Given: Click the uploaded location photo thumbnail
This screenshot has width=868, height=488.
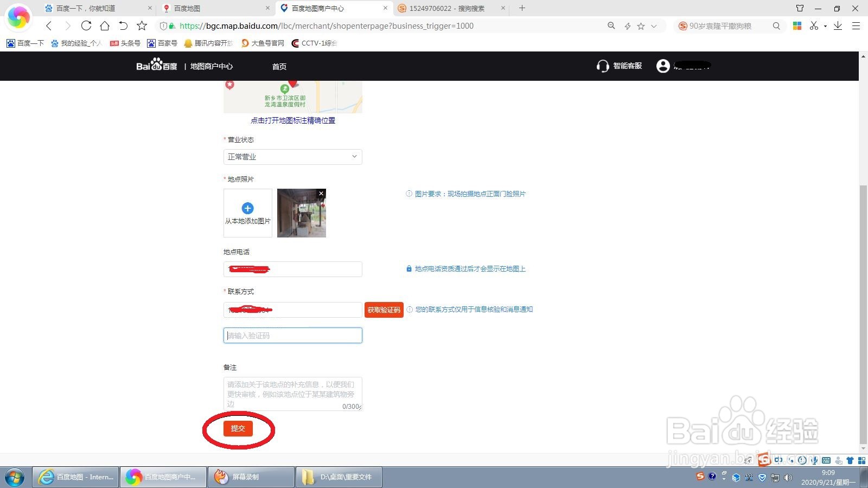Looking at the screenshot, I should 302,213.
